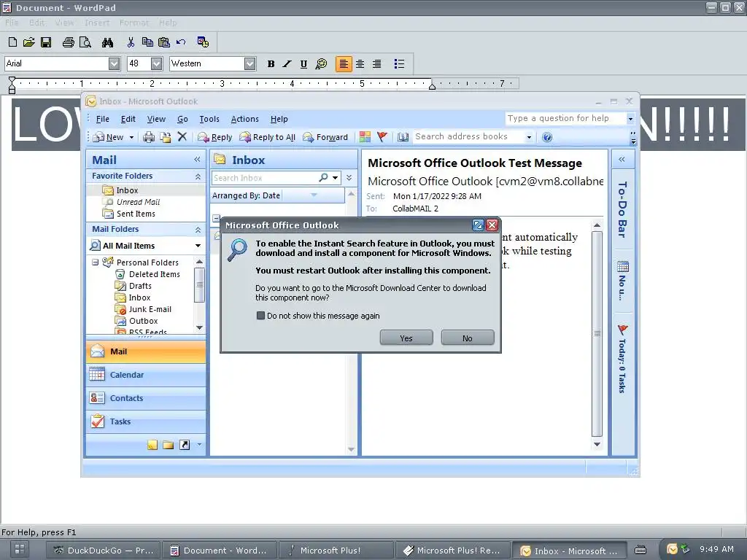Click Print icon in WordPad toolbar
The width and height of the screenshot is (747, 560).
coord(68,42)
